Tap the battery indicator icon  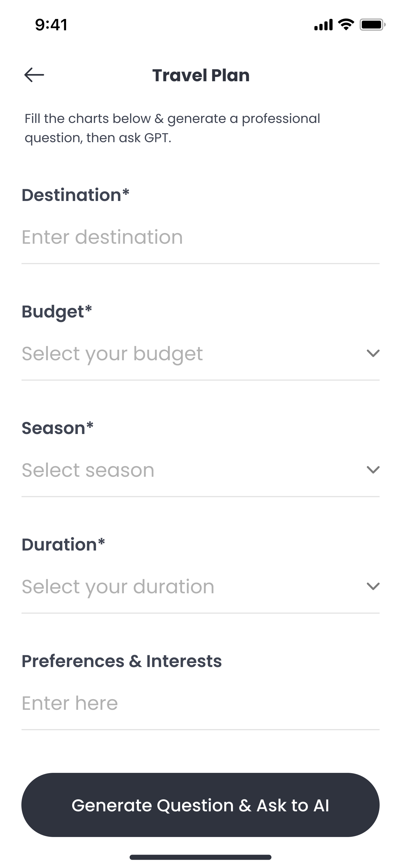372,25
